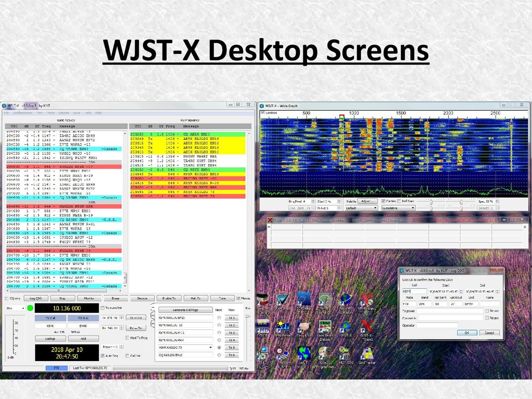Switch to message tab 1
Image resolution: width=532 pixels, height=399 pixels.
(152, 309)
